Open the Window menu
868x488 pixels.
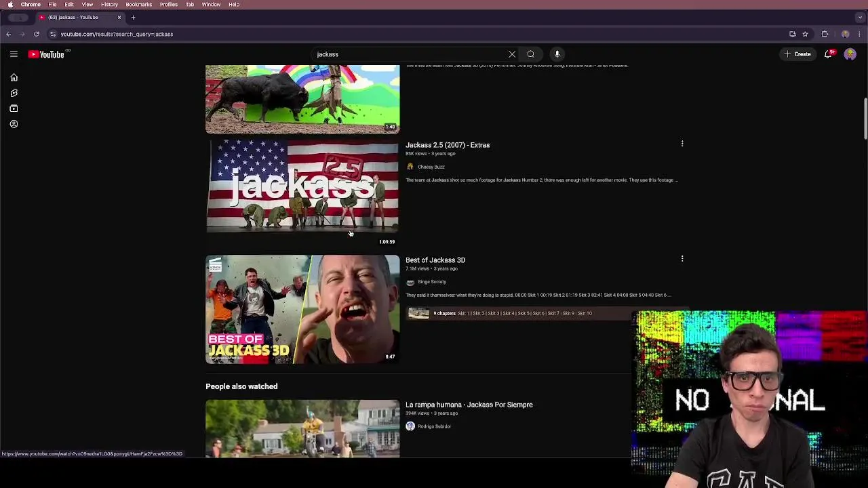point(211,4)
